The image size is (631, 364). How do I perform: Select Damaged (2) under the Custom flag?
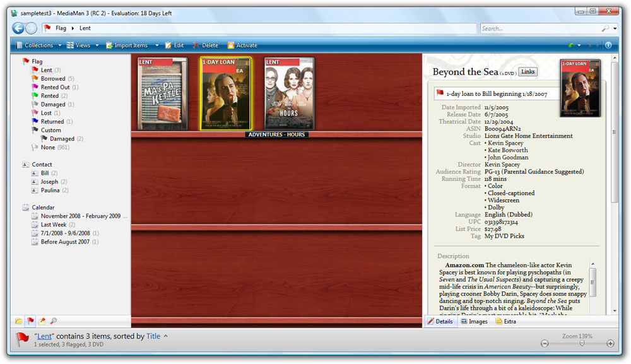[62, 139]
